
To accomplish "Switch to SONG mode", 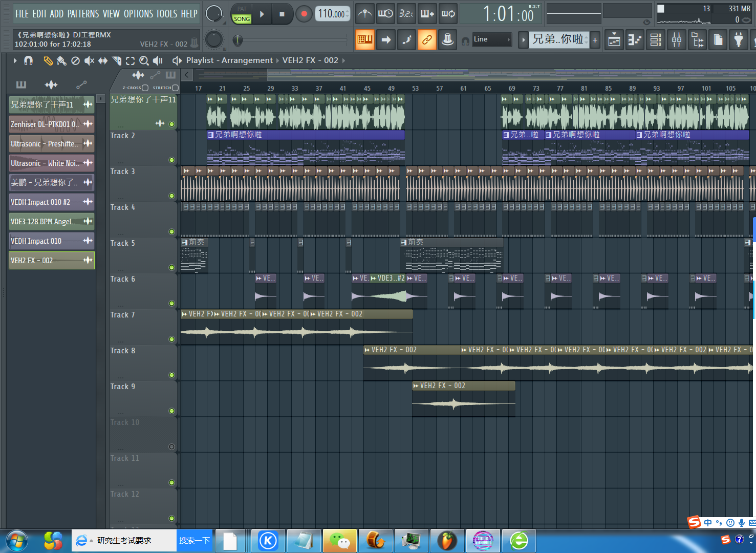I will coord(242,19).
